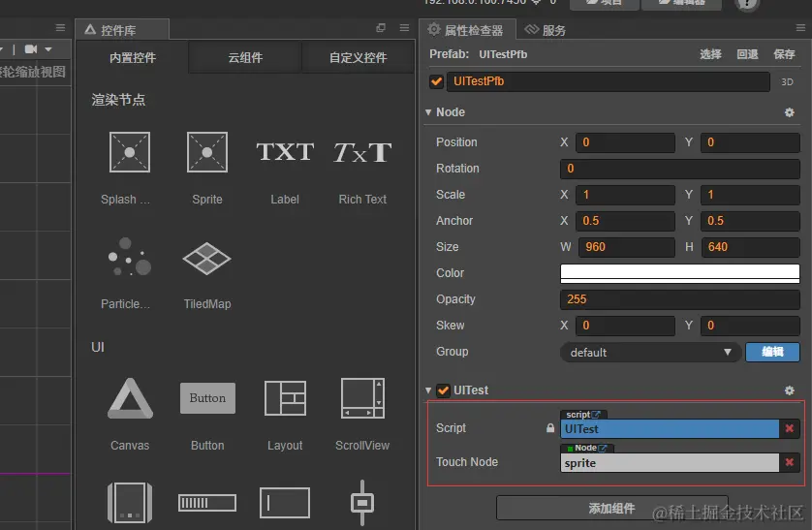Click the Script lock icon

(x=550, y=428)
